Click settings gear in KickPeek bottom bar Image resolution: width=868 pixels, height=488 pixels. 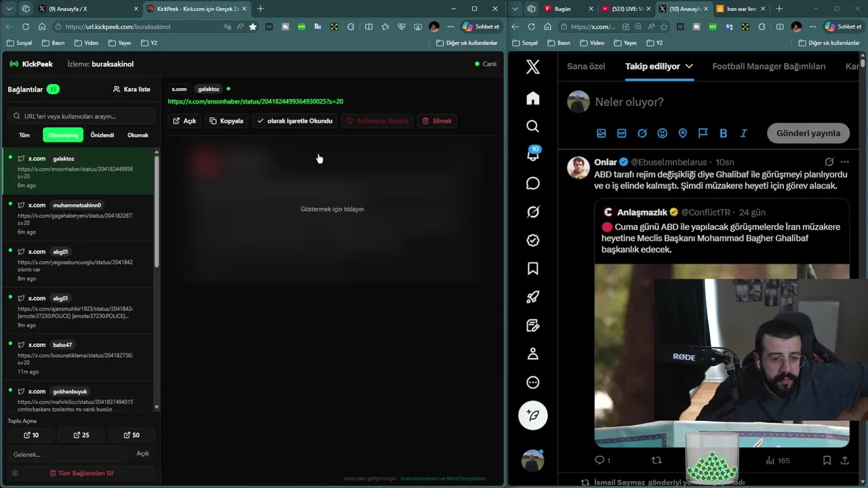[x=15, y=473]
